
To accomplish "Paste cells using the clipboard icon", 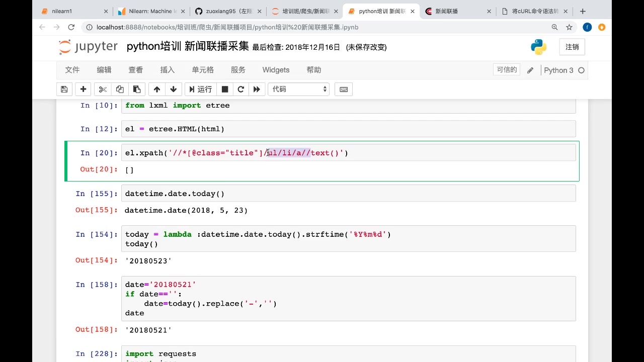I will click(x=136, y=89).
